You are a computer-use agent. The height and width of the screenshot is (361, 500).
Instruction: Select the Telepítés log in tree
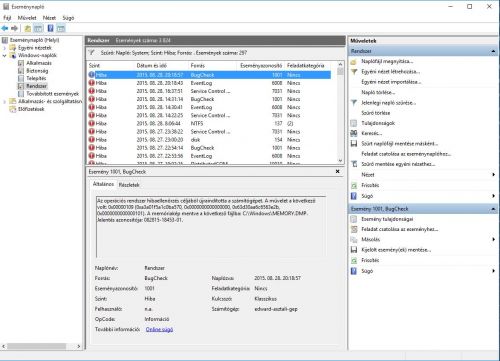click(x=36, y=78)
